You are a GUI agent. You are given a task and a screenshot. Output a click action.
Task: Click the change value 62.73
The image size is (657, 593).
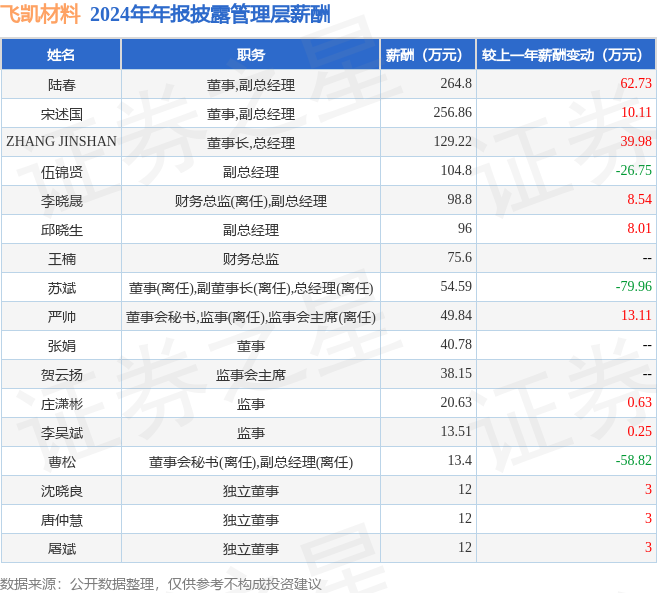(636, 83)
